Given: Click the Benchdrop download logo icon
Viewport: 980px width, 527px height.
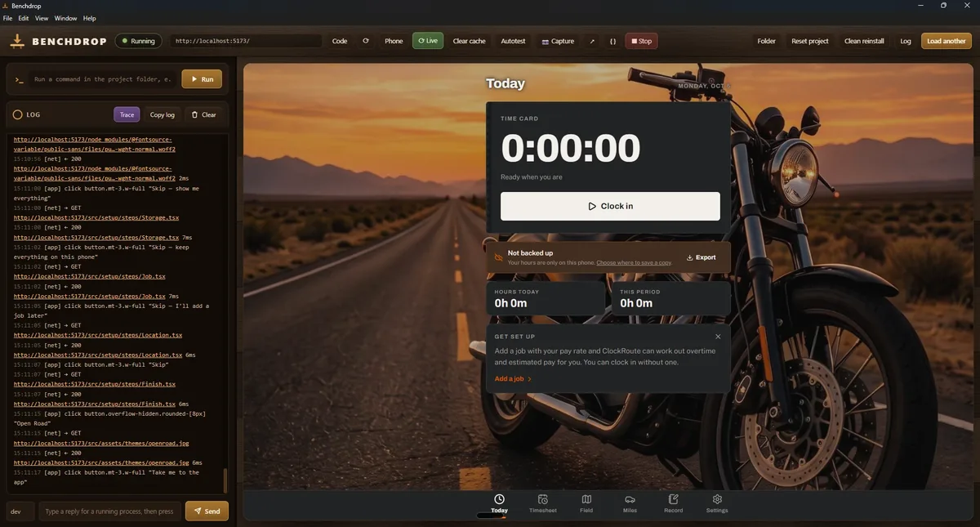Looking at the screenshot, I should pyautogui.click(x=17, y=41).
